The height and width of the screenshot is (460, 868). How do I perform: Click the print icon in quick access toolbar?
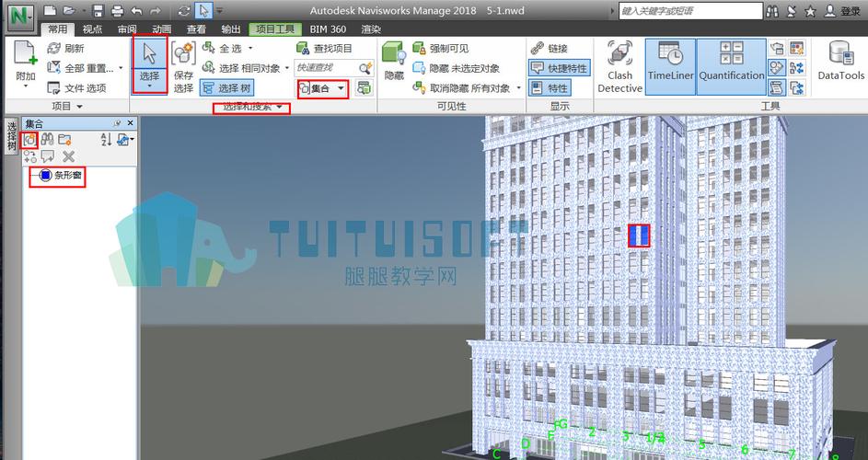tap(117, 11)
